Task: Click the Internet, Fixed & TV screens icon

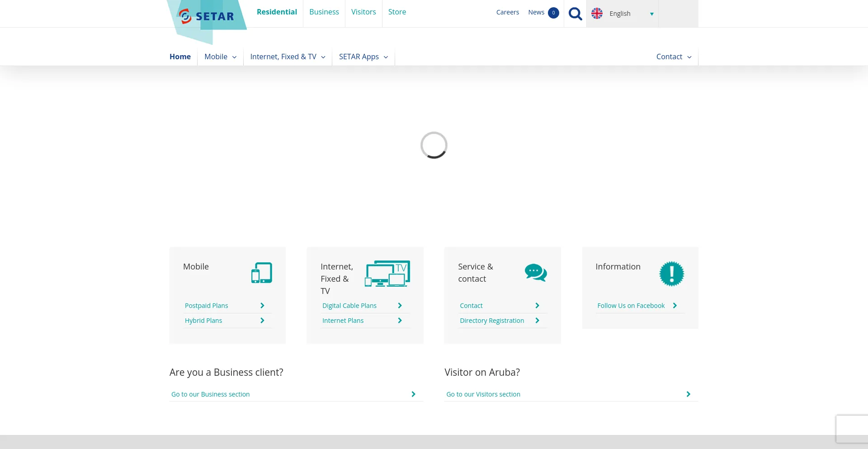Action: point(387,274)
